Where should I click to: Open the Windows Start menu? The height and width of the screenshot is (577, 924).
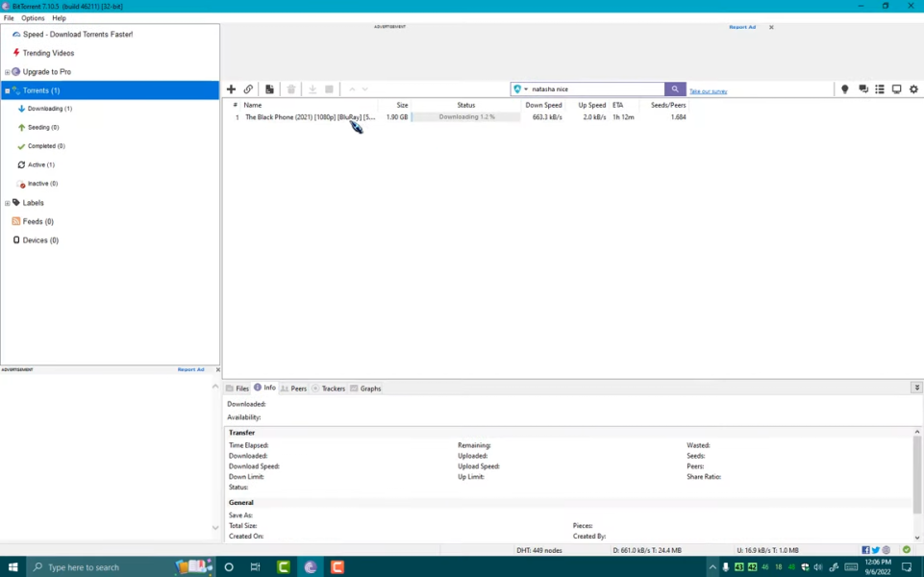tap(12, 567)
